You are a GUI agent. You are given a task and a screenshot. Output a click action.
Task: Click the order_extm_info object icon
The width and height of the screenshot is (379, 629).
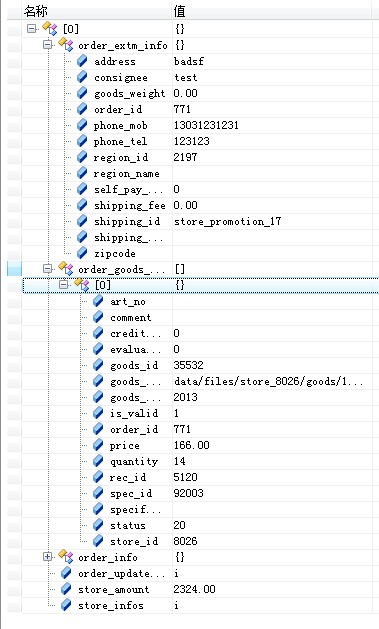pyautogui.click(x=66, y=44)
